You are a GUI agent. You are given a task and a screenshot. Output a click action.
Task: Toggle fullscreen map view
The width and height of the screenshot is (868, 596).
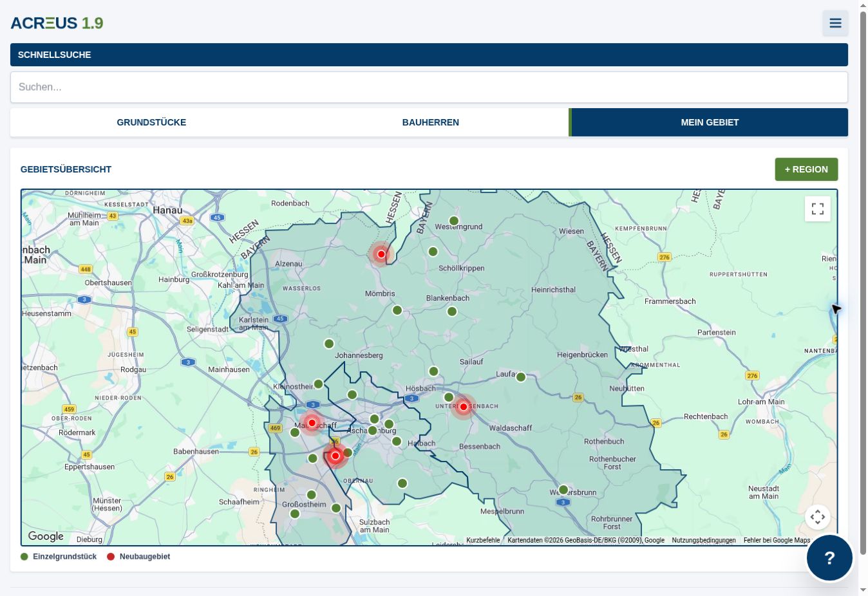[x=818, y=209]
